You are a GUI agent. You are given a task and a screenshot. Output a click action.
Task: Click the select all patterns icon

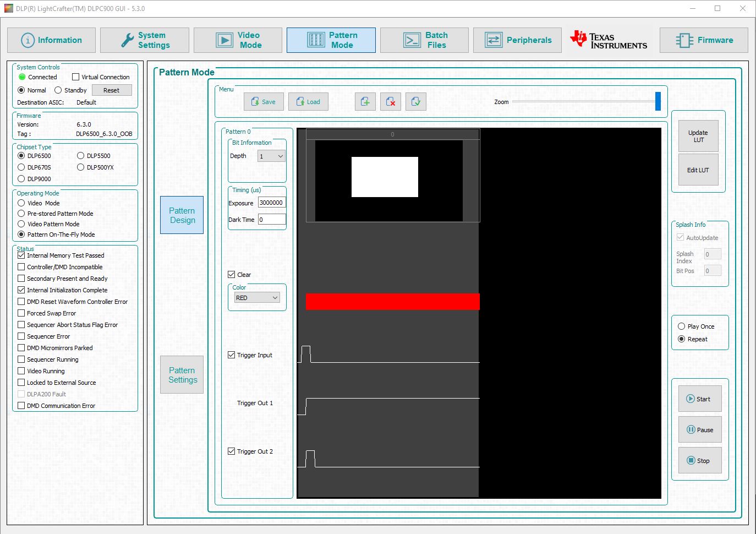416,102
